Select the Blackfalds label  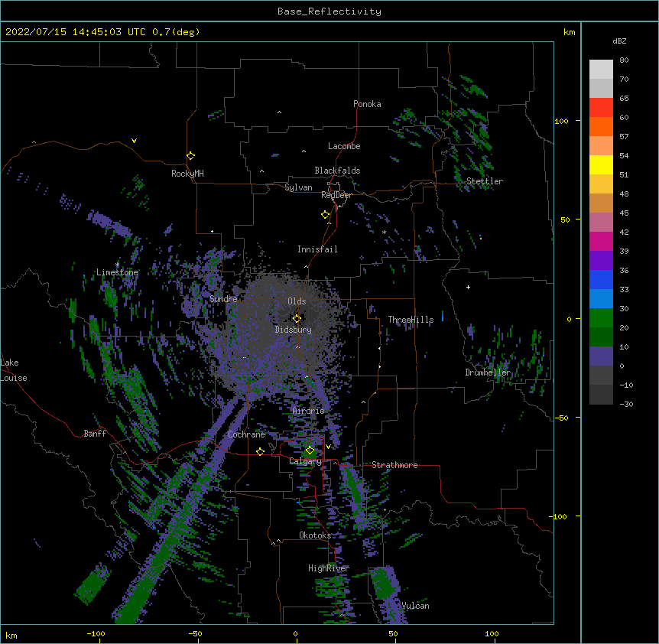point(337,171)
